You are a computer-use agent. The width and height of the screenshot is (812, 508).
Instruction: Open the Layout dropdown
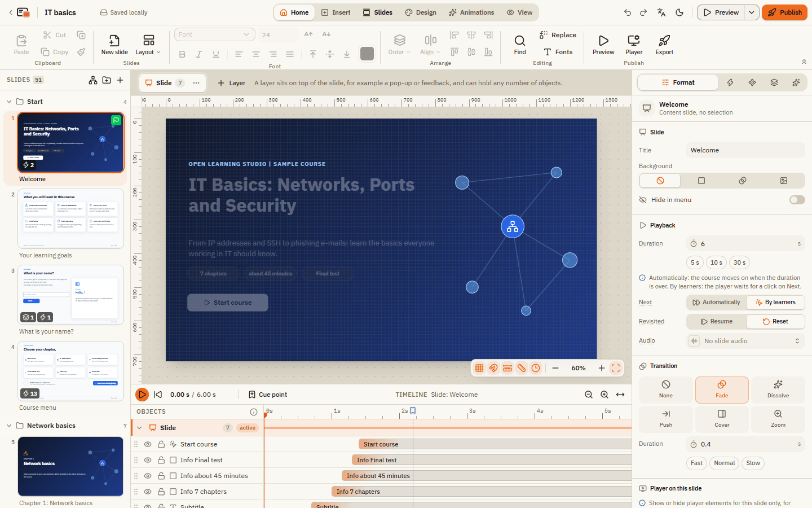[x=148, y=44]
